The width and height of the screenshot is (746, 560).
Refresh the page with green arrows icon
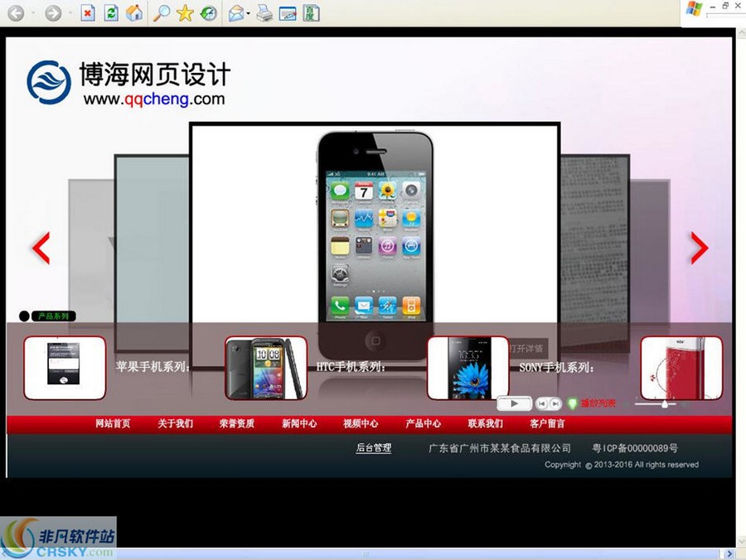(x=111, y=12)
